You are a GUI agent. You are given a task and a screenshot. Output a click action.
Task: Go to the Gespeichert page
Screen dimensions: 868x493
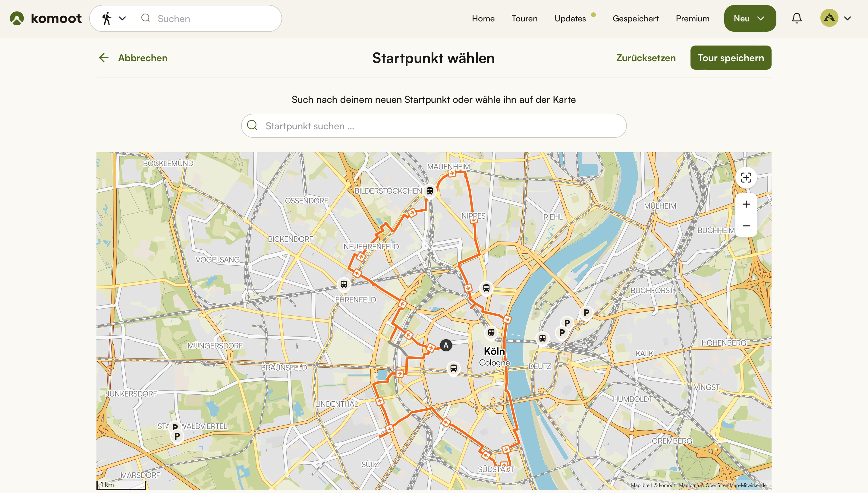click(x=635, y=18)
